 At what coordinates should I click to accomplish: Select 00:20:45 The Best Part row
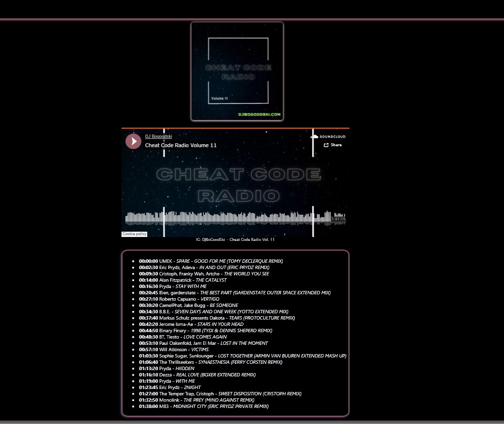tap(235, 293)
